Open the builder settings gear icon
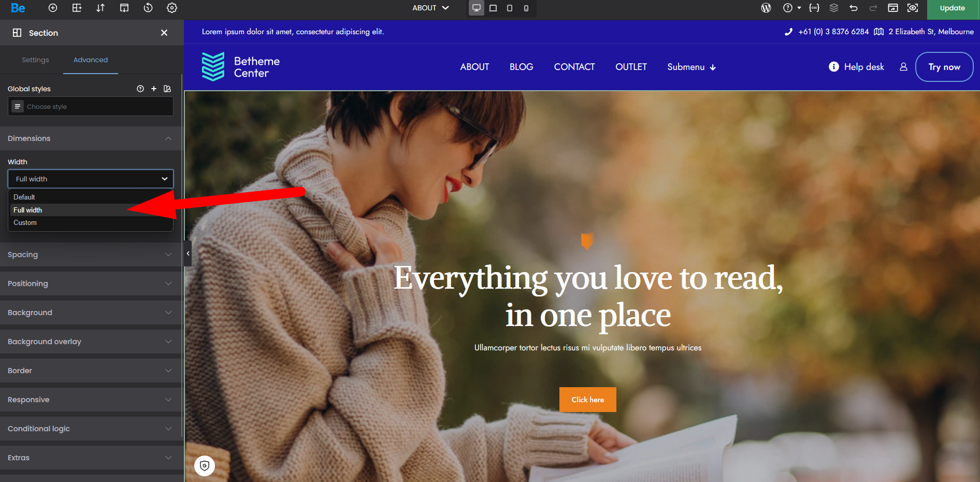Screen dimensions: 980x482 click(172, 8)
